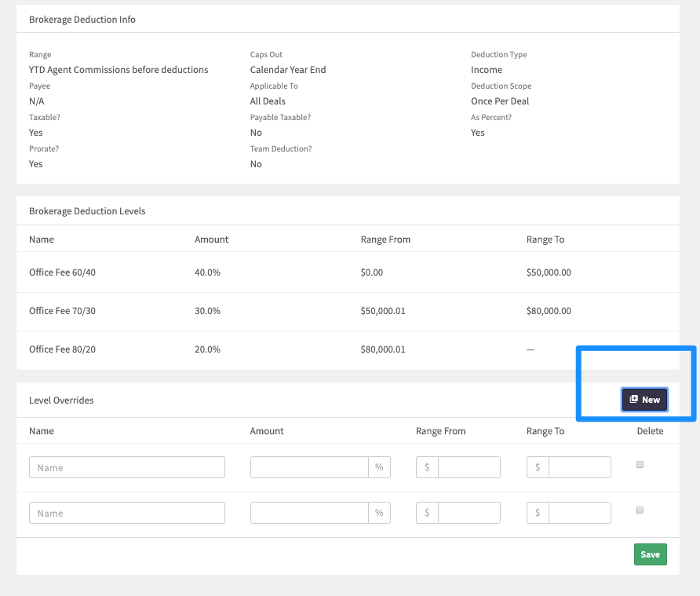Viewport: 700px width, 596px height.
Task: Focus the first row Range From input
Action: click(468, 467)
